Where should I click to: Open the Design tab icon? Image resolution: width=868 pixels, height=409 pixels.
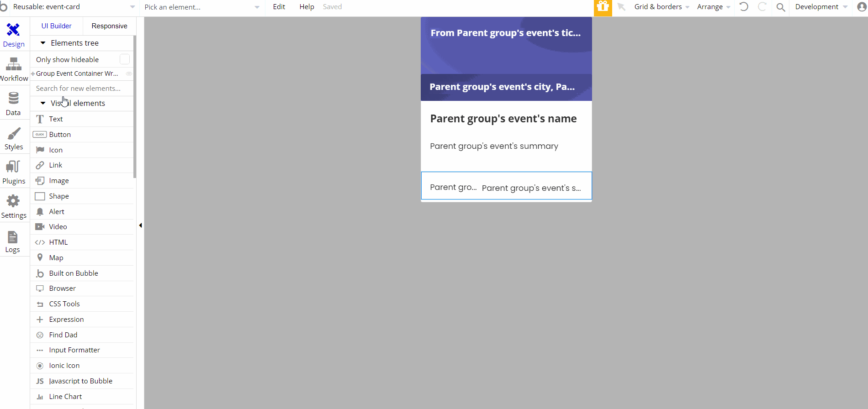pyautogui.click(x=13, y=30)
